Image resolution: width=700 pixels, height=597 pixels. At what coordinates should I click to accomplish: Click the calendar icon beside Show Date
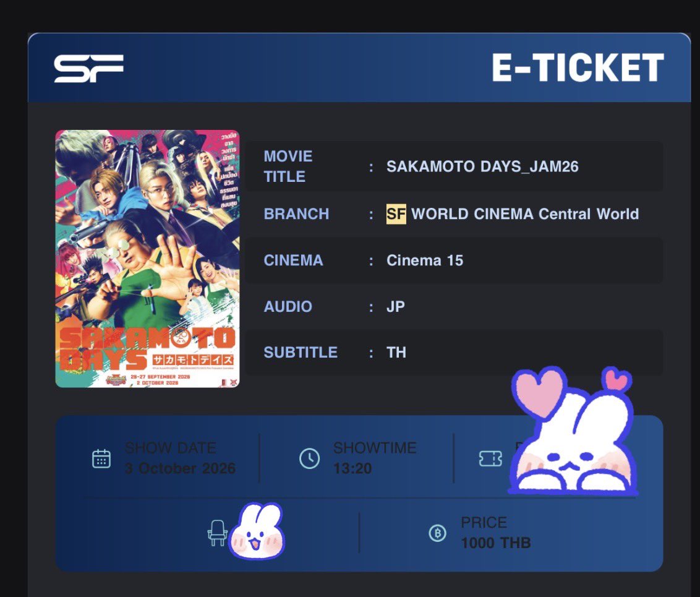pos(101,458)
